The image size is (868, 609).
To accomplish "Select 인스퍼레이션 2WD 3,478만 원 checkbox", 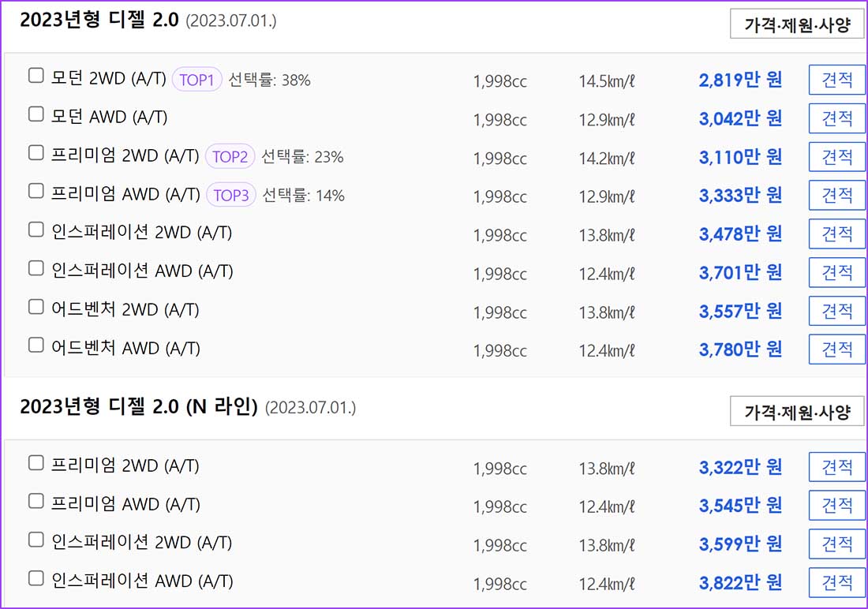I will click(x=36, y=230).
